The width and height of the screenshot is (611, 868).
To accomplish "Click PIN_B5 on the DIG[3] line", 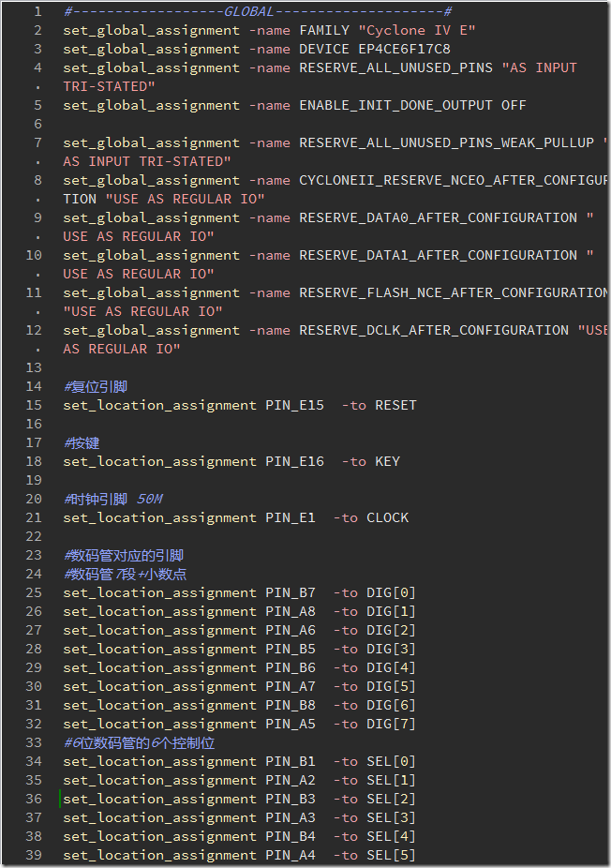I will (x=290, y=650).
